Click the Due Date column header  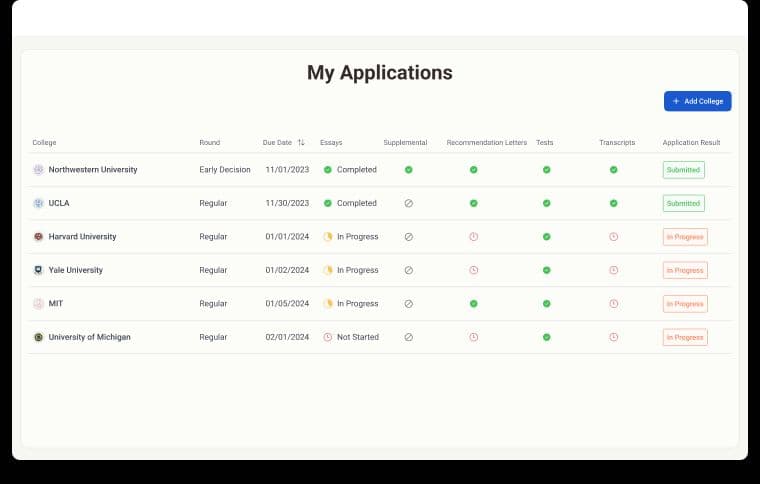point(277,142)
